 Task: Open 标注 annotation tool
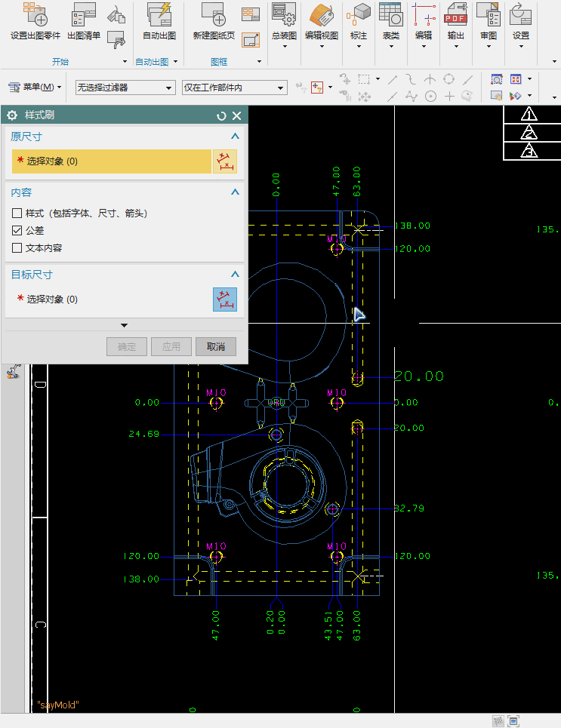(359, 14)
